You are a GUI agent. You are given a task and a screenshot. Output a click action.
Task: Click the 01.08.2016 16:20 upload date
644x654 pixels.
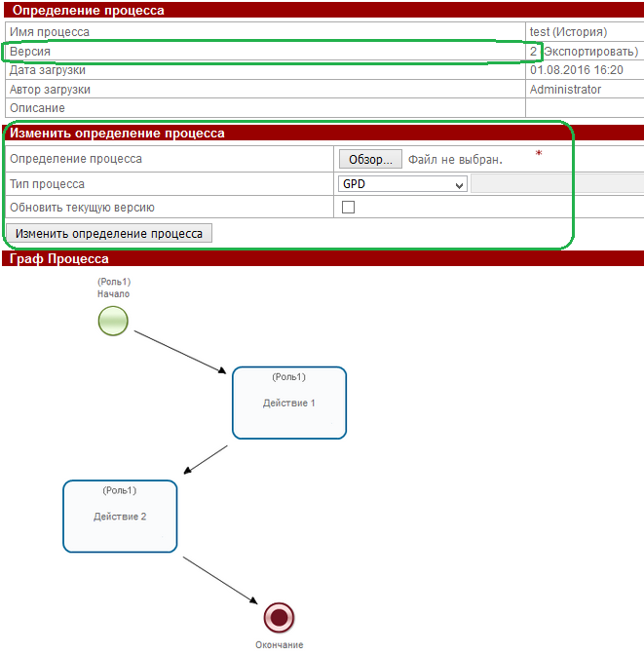click(x=577, y=70)
